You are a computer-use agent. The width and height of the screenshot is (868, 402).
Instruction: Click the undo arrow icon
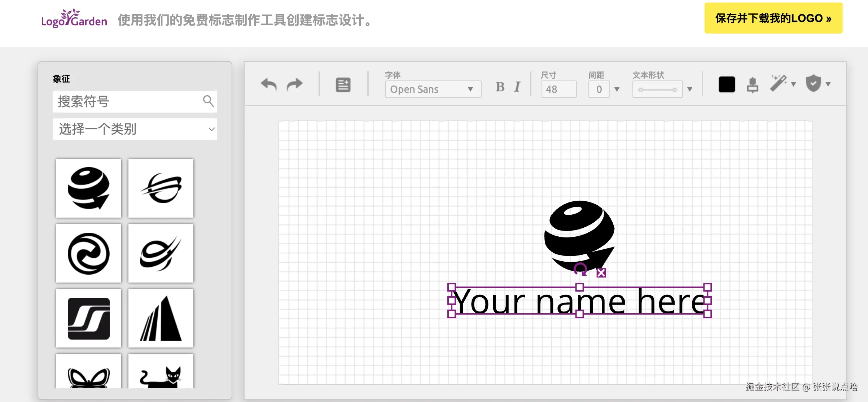[x=268, y=85]
